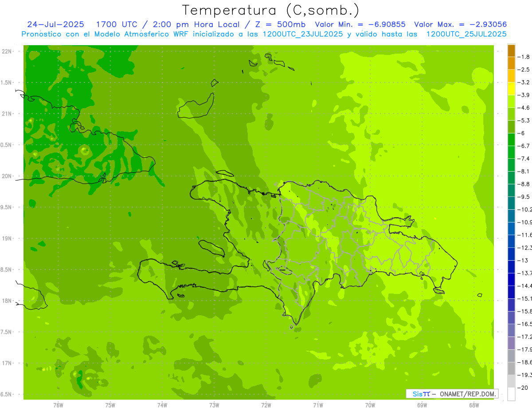
Task: Pick the orange swatch between -1.8 and -2.5
Action: [x=511, y=63]
